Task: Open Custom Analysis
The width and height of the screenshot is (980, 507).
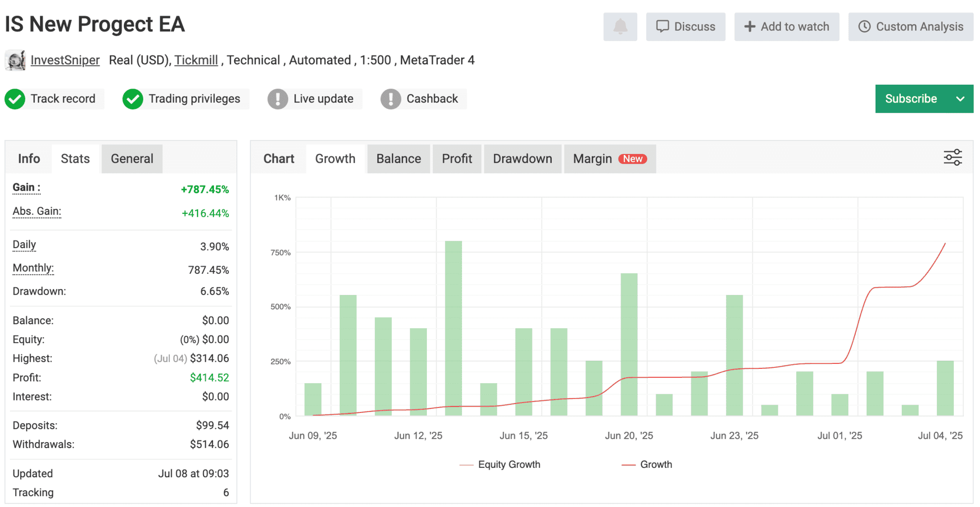Action: coord(911,27)
